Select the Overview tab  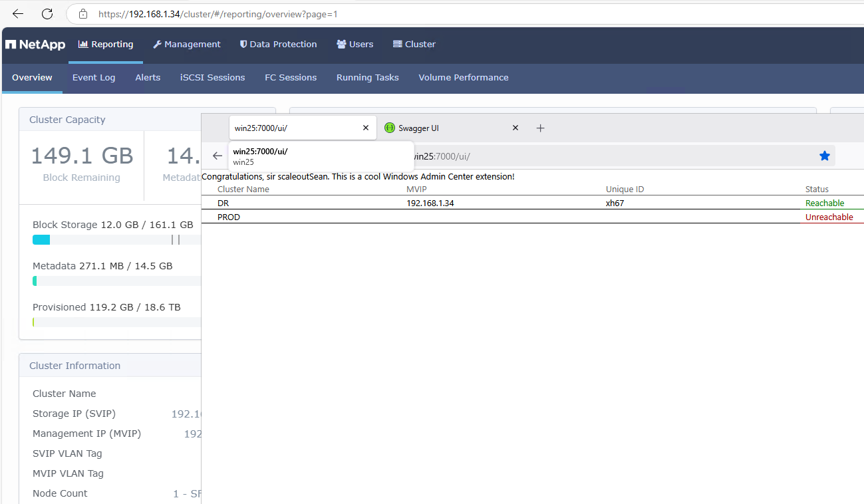(32, 78)
